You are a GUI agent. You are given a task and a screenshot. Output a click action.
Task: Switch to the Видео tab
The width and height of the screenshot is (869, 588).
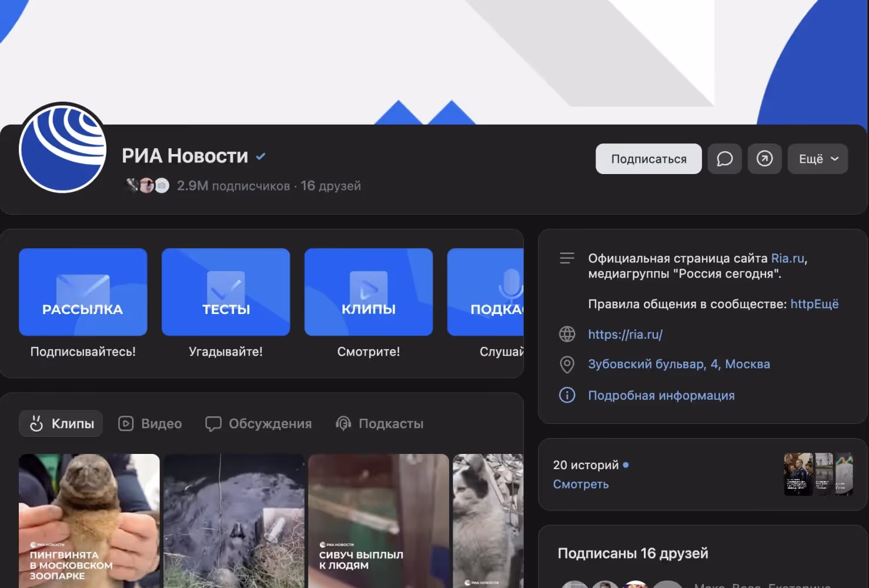[151, 424]
